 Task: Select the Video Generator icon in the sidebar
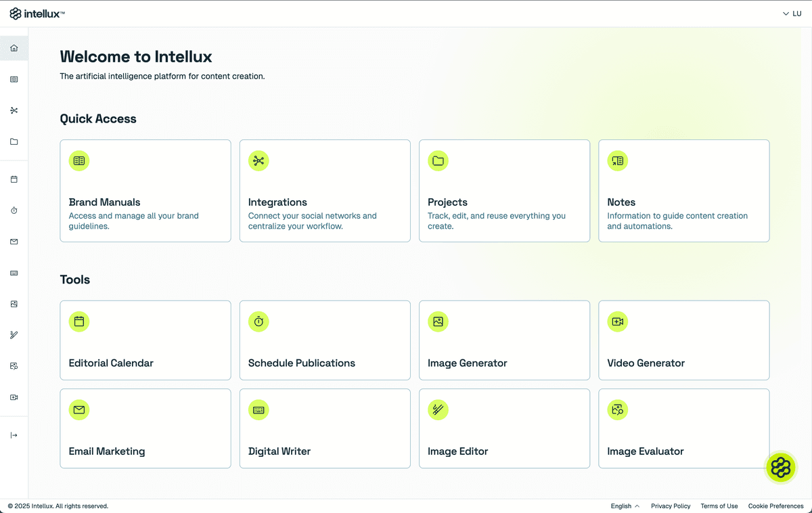[x=14, y=397]
